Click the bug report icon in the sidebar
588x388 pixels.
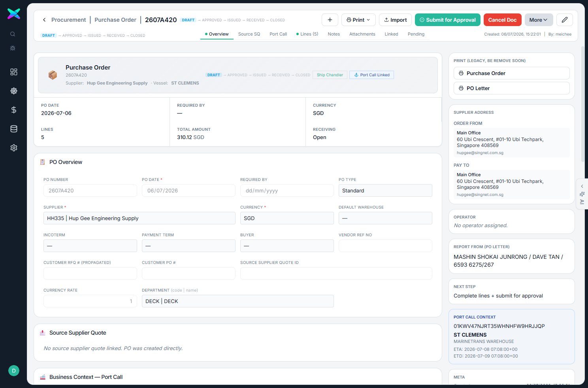coord(13,48)
